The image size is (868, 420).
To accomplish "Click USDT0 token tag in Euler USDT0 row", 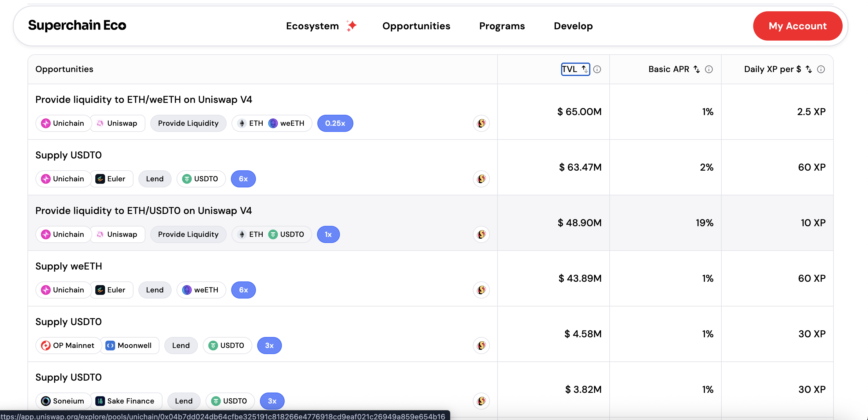I will pos(201,179).
